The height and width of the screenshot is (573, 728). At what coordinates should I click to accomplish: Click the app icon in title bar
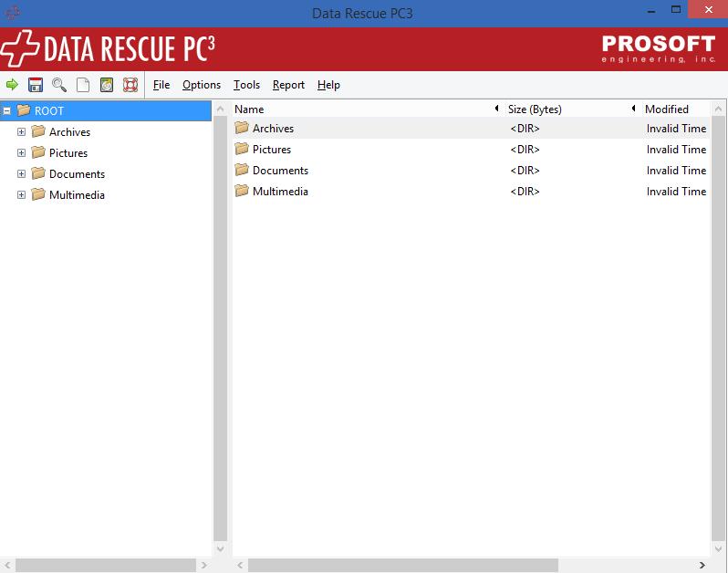(12, 13)
